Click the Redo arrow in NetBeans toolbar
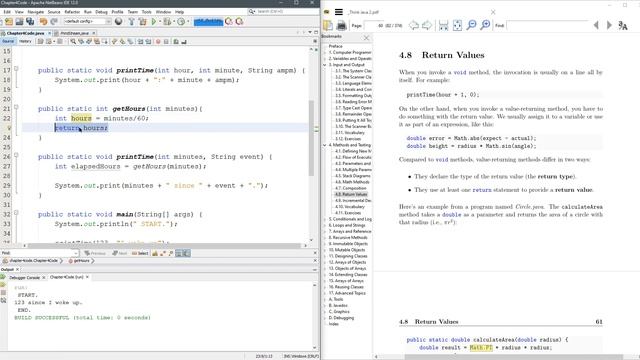640x360 pixels. click(54, 21)
